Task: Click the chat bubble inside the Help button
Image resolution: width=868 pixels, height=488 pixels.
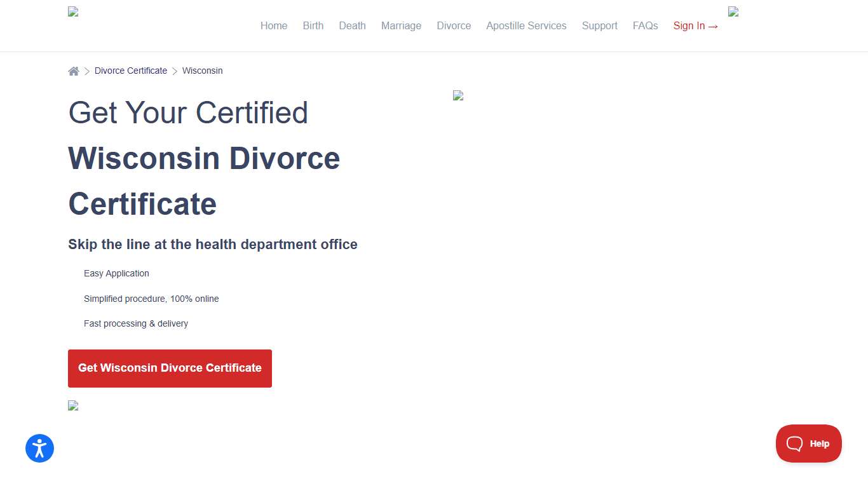Action: pyautogui.click(x=795, y=444)
